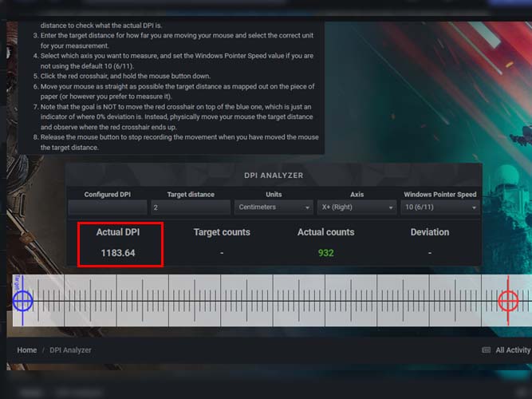Click the blue target crosshair
The image size is (532, 399).
click(23, 301)
